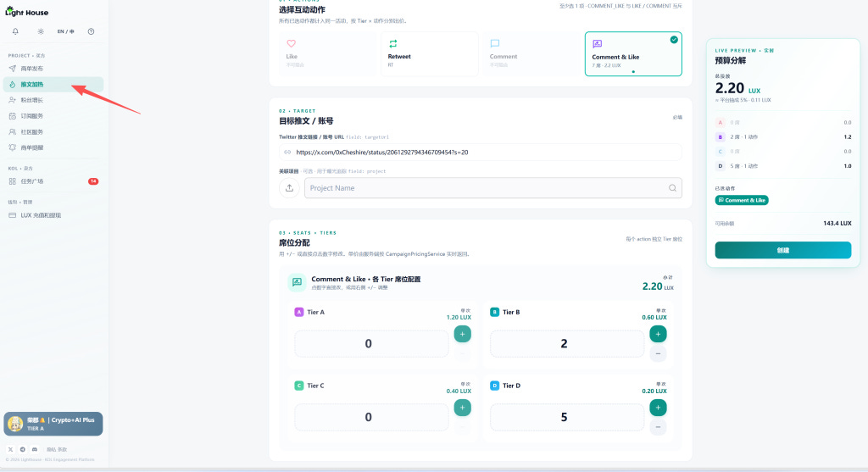Viewport: 868px width, 472px height.
Task: Click the D row badge in budget breakdown
Action: (x=721, y=165)
